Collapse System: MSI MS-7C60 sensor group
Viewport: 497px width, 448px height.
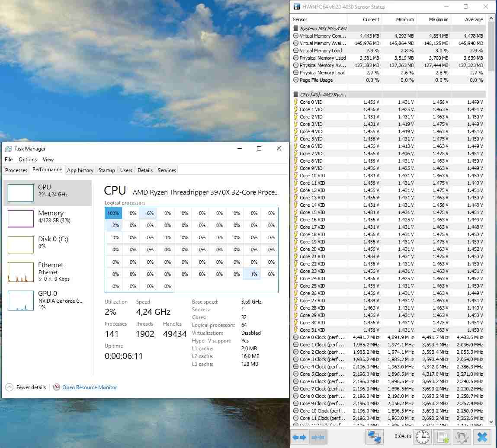click(388, 29)
